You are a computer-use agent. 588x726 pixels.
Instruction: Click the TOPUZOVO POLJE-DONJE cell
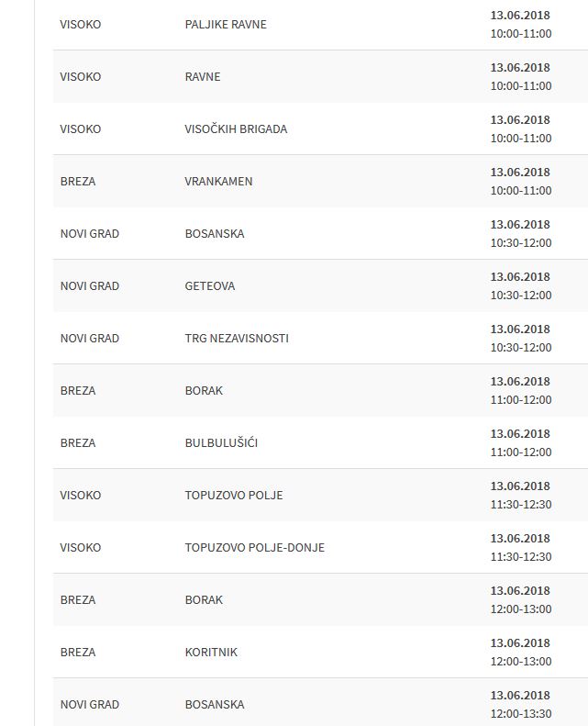click(255, 548)
